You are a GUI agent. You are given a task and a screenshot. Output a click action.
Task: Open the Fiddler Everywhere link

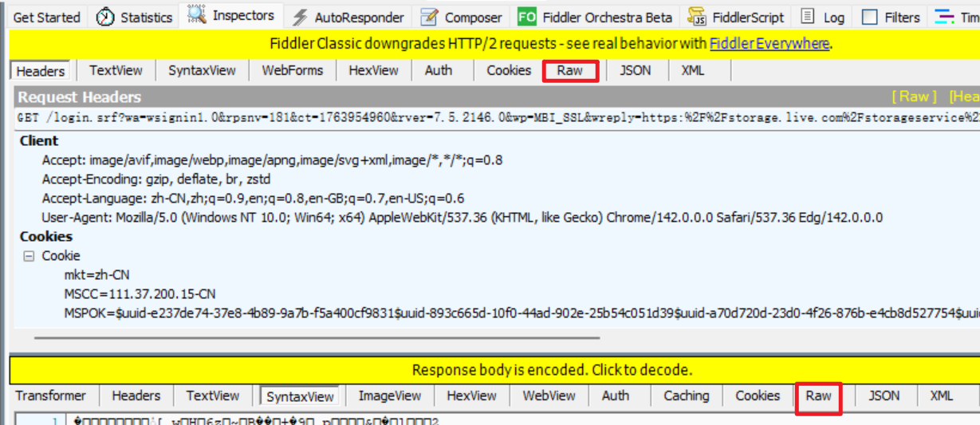[769, 44]
